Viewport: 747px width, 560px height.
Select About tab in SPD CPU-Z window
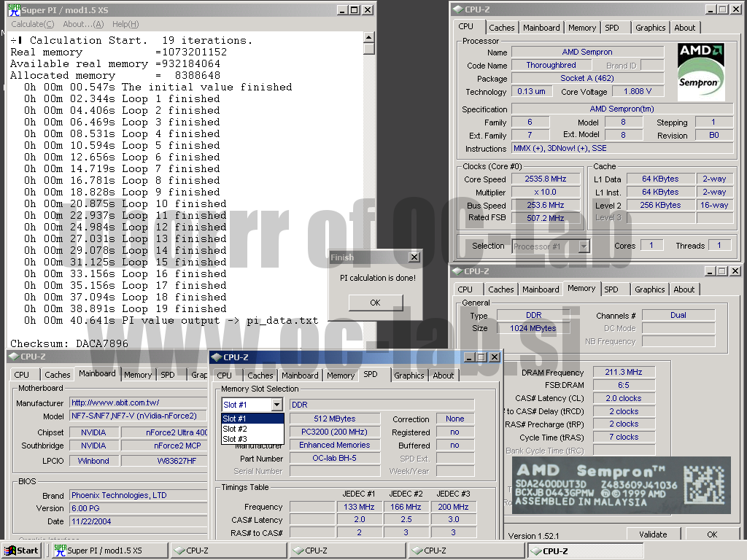tap(444, 376)
